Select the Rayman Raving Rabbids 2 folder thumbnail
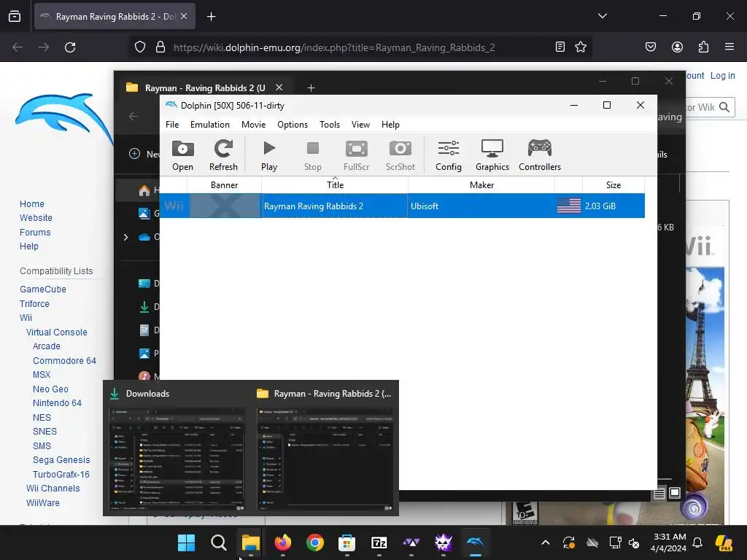Screen dimensions: 747x560 tap(325, 458)
